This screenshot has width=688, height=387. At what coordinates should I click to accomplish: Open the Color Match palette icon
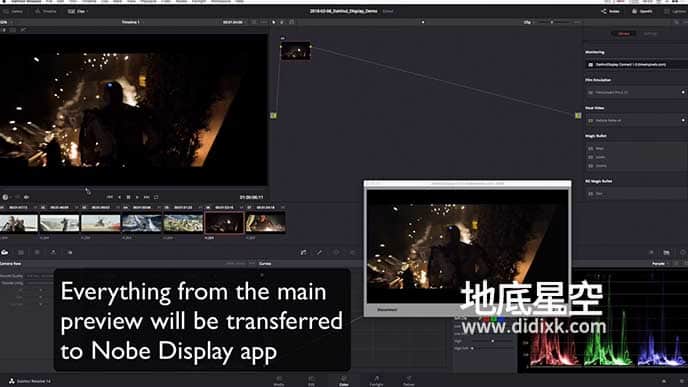click(x=21, y=252)
